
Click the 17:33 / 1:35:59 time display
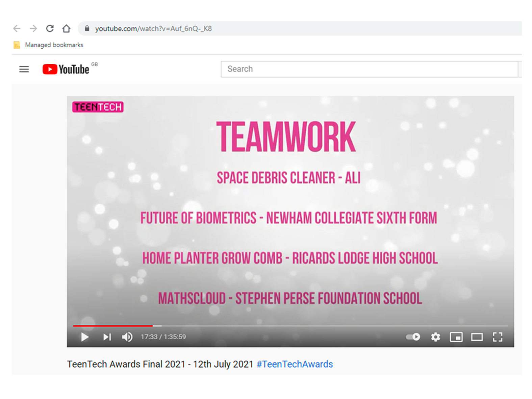(163, 337)
